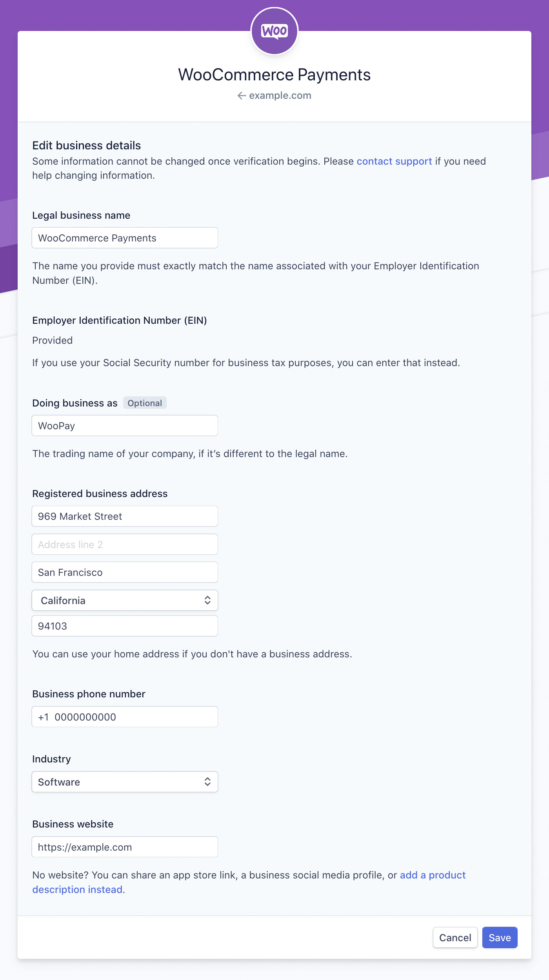The image size is (549, 980).
Task: Edit the Business website URL field
Action: click(125, 847)
